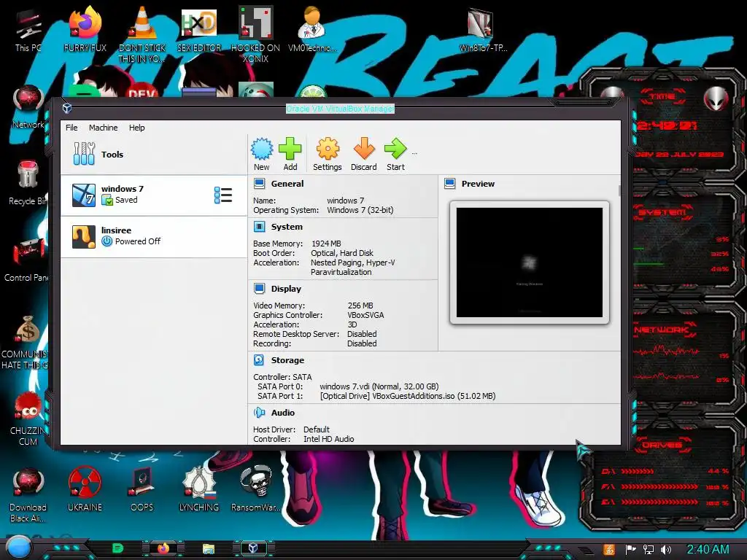Screen dimensions: 747x560
Task: Click the Base Memory 1924 MB value
Action: pos(326,244)
